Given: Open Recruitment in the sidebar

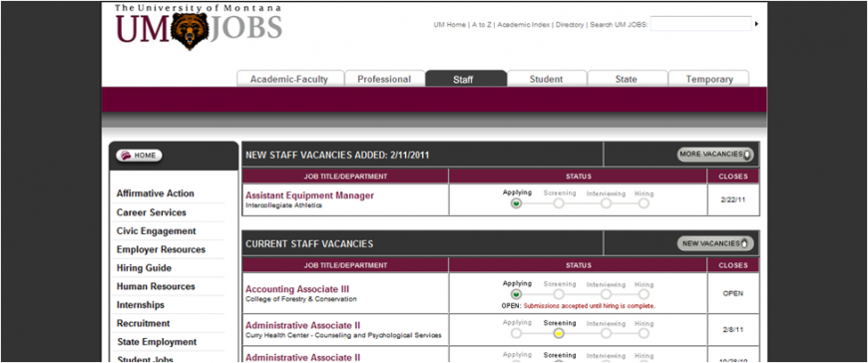Looking at the screenshot, I should point(144,323).
